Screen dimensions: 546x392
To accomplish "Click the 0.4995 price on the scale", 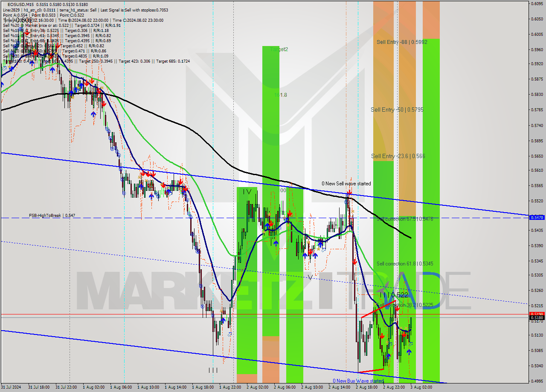I will 537,381.
